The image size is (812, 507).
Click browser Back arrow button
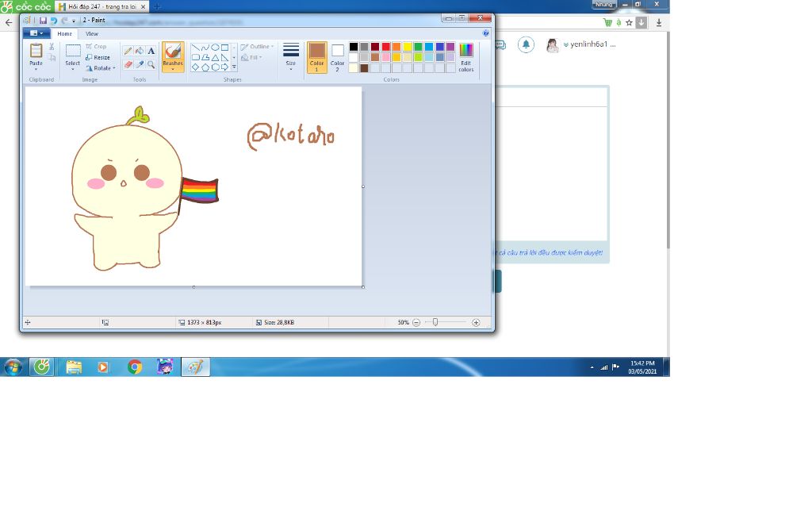click(8, 22)
